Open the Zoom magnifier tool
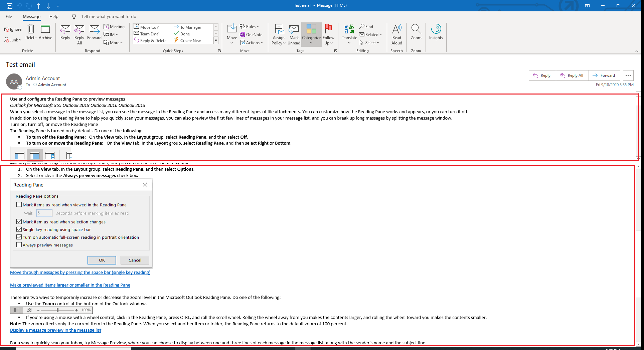This screenshot has height=350, width=644. 416,32
